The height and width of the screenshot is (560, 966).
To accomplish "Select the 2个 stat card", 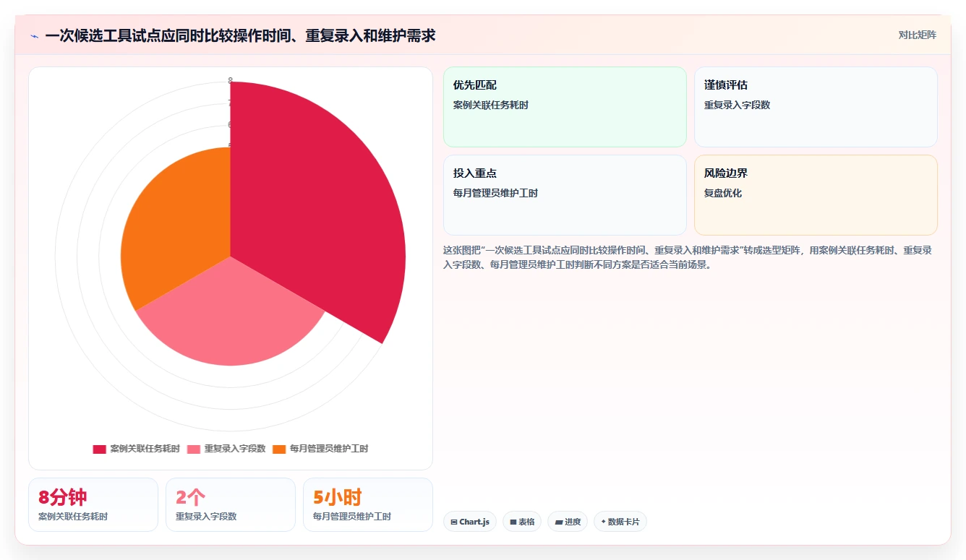I will point(231,504).
